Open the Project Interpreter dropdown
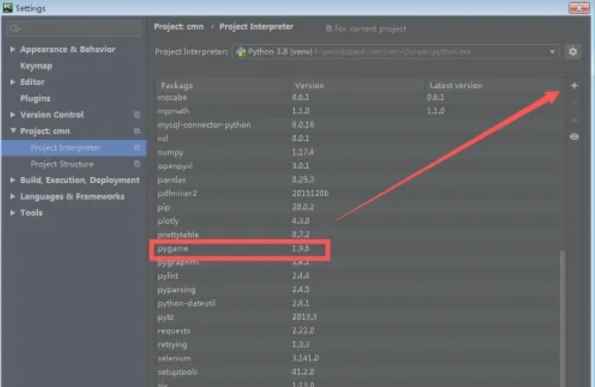Image resolution: width=595 pixels, height=387 pixels. pyautogui.click(x=395, y=52)
